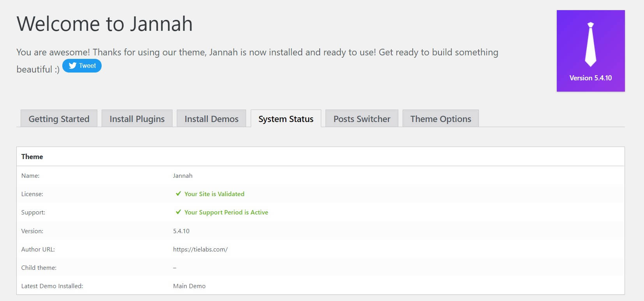Switch to the Install Plugins tab

point(137,119)
